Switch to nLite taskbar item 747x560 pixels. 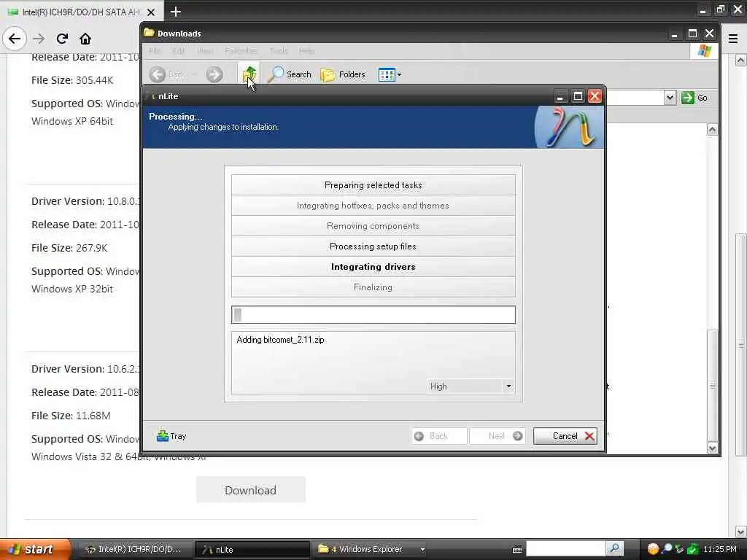252,549
